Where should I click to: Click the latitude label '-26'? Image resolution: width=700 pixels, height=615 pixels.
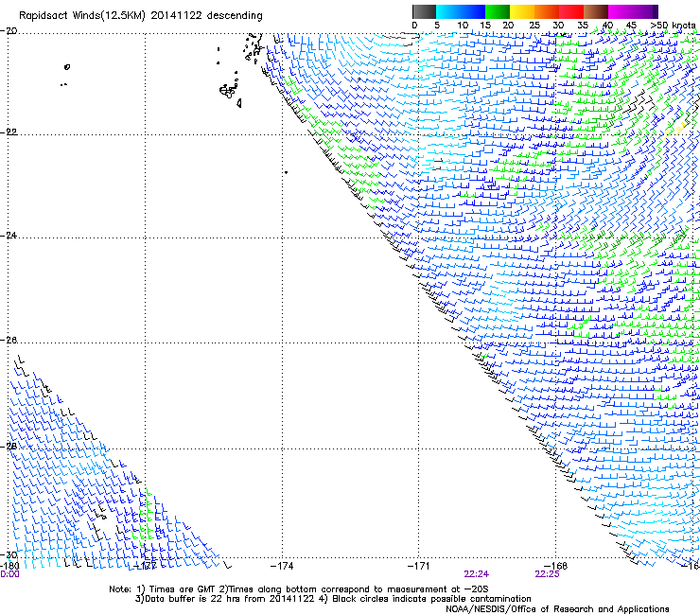9,341
